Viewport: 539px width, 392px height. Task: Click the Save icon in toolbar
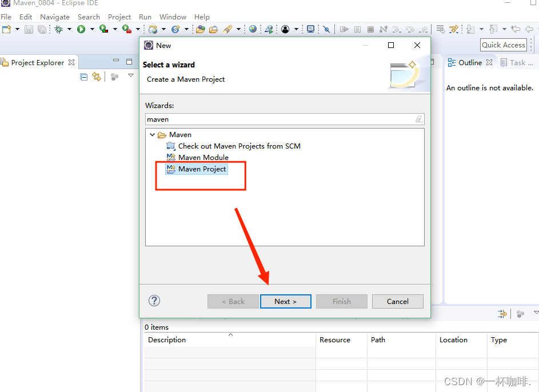pos(29,29)
